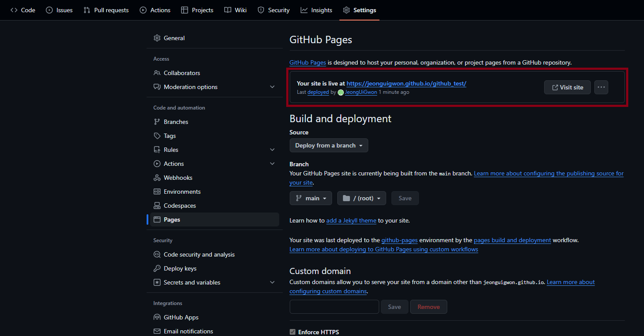
Task: Toggle the Enforce HTTPS checkbox
Action: click(292, 332)
